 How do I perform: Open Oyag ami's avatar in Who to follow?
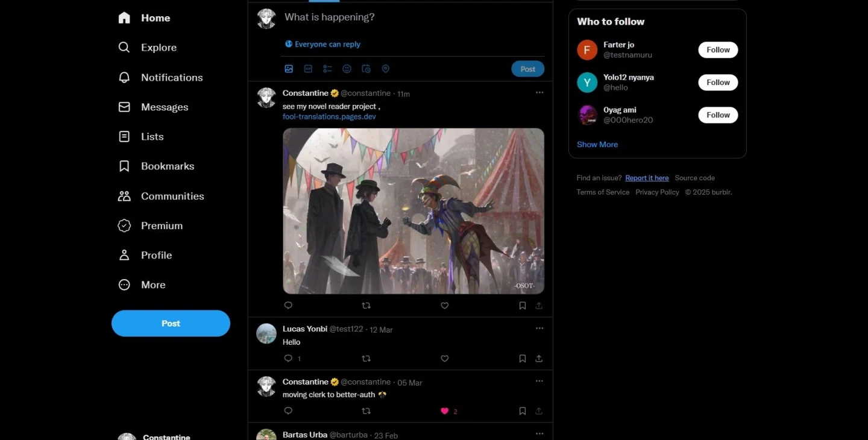[587, 115]
